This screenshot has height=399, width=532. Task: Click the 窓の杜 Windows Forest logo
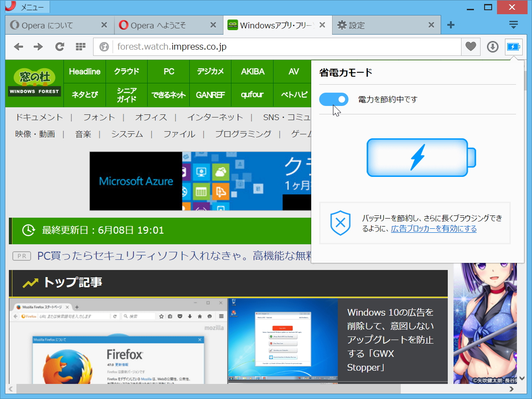pyautogui.click(x=34, y=83)
